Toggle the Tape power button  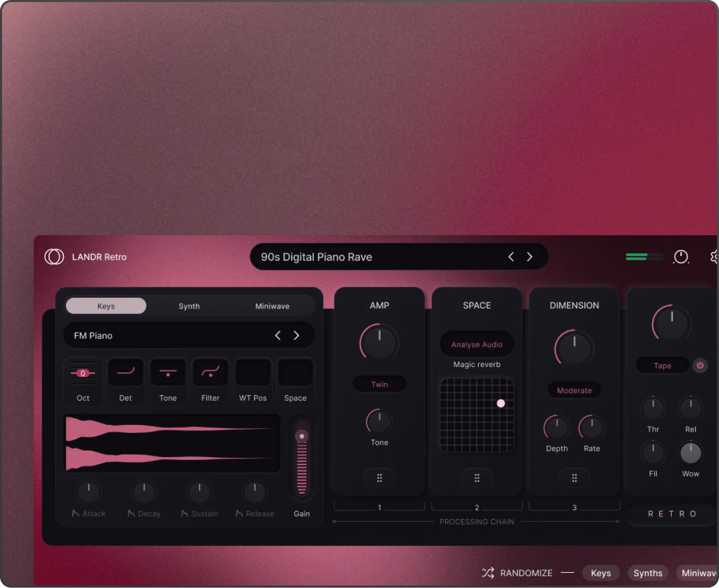tap(700, 365)
